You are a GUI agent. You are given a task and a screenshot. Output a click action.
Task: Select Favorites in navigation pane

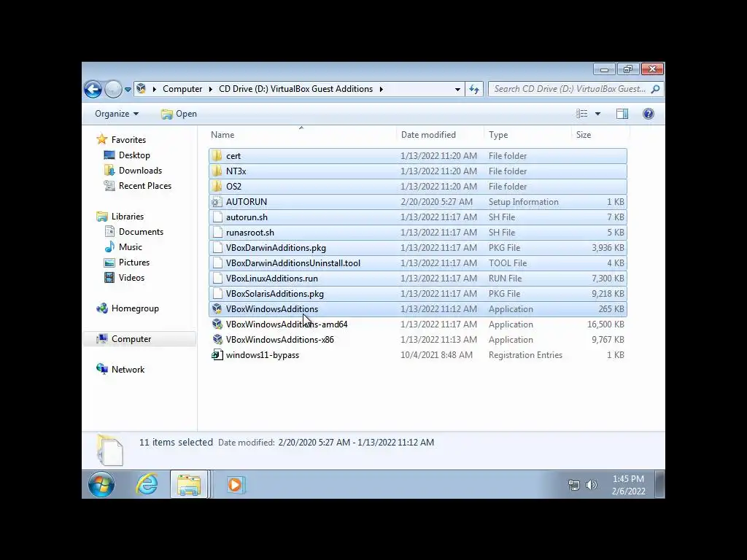pos(128,139)
